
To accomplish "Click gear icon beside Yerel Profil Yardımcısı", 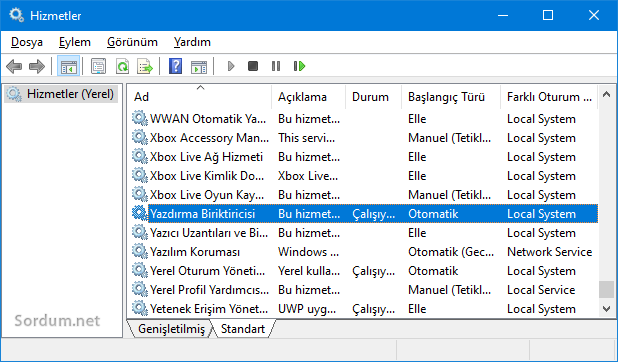I will click(x=140, y=289).
